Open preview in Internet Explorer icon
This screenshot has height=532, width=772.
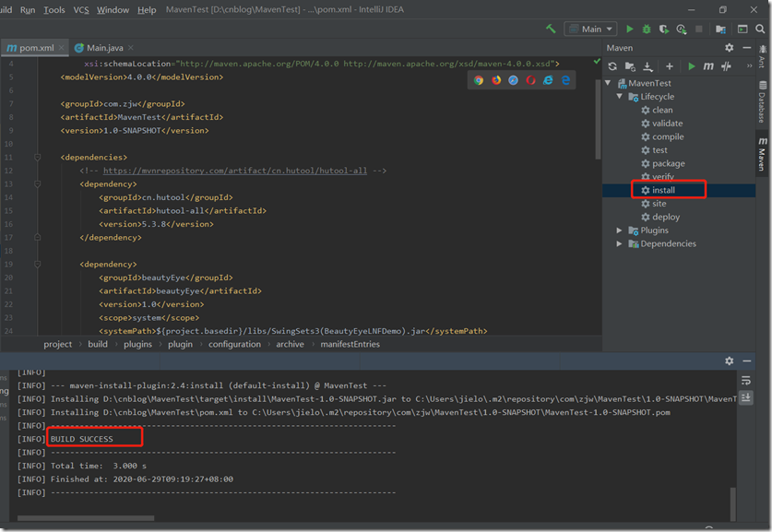click(548, 80)
